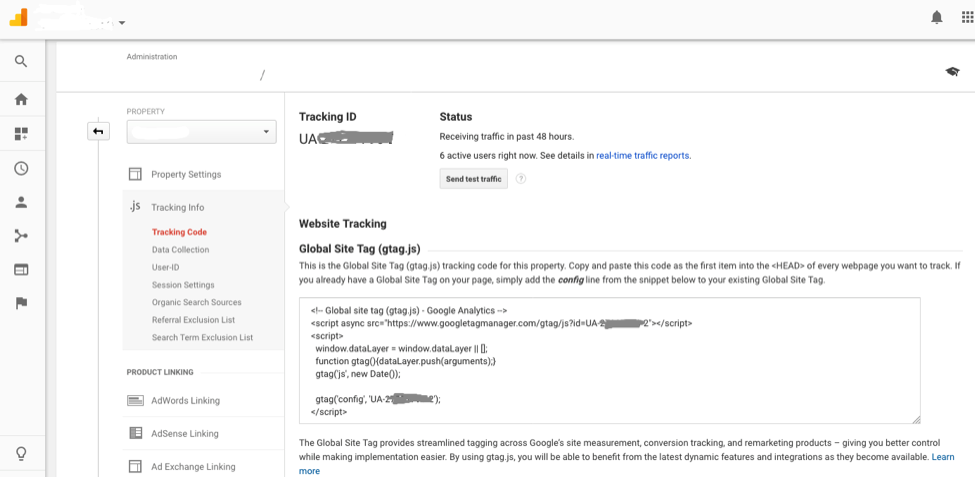Image resolution: width=975 pixels, height=478 pixels.
Task: Click the help question mark beside Send test traffic
Action: point(521,179)
